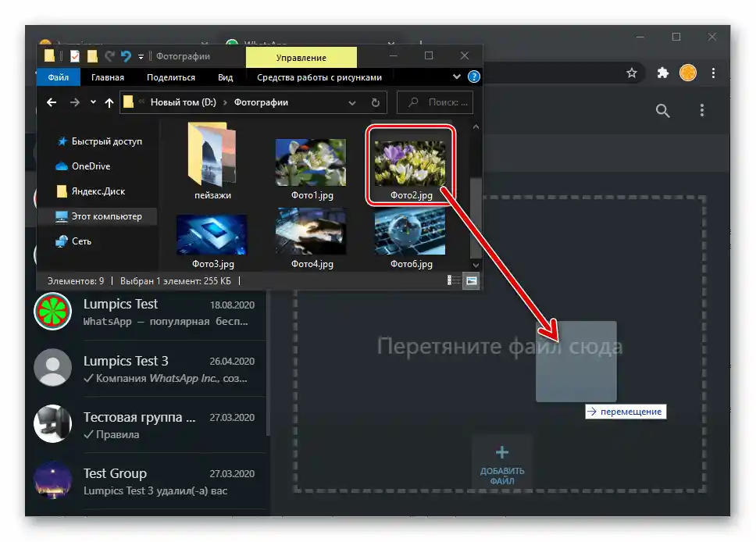756x542 pixels.
Task: Click the Explorer forward arrow
Action: pyautogui.click(x=75, y=102)
